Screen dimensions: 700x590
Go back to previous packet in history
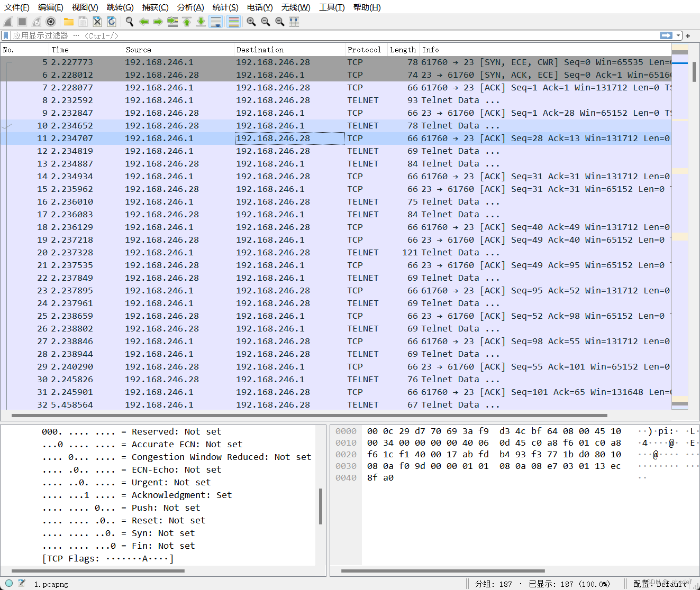coord(143,22)
